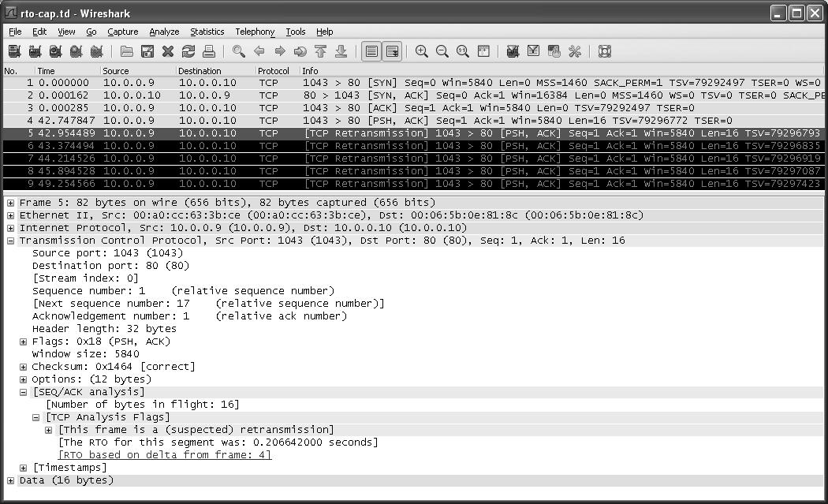Follow the 'RTO based on delta from frame: 4' link
Image resolution: width=828 pixels, height=504 pixels.
point(165,455)
